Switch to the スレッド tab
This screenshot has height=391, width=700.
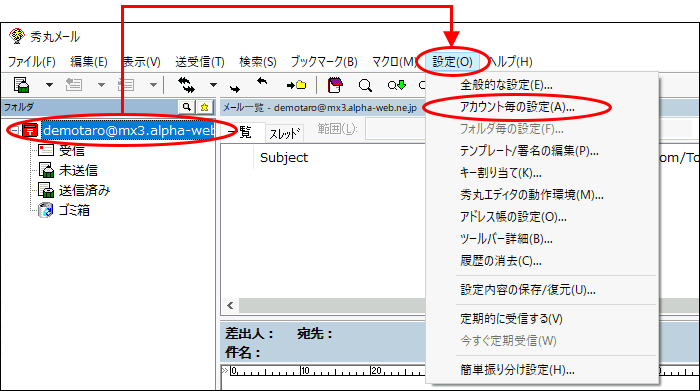284,133
